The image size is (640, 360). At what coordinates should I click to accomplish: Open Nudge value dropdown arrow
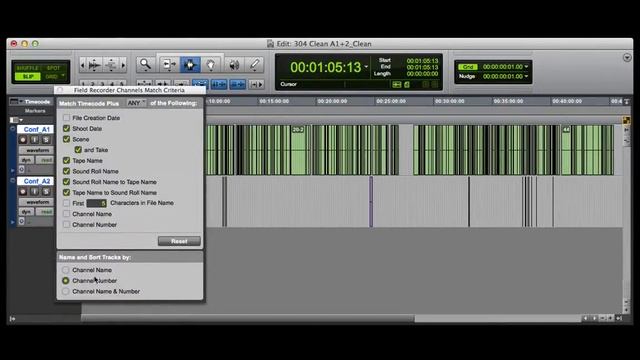click(526, 76)
